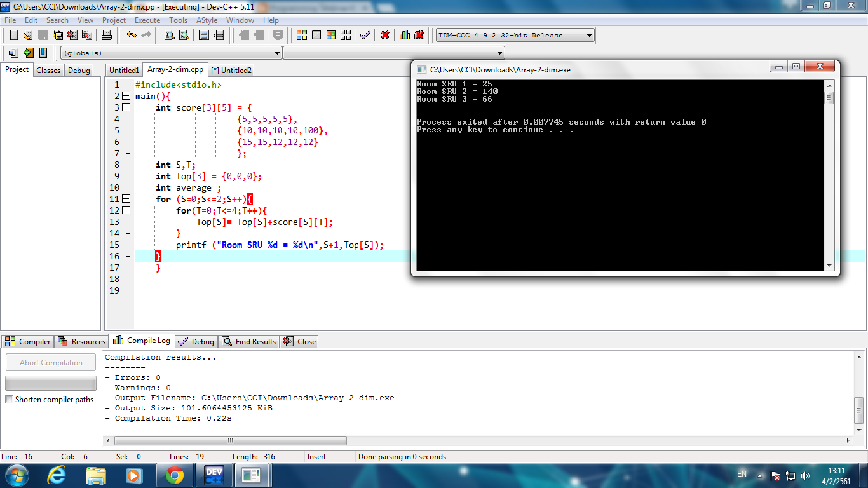Open the (globals) scope dropdown
Image resolution: width=868 pixels, height=488 pixels.
[x=171, y=53]
